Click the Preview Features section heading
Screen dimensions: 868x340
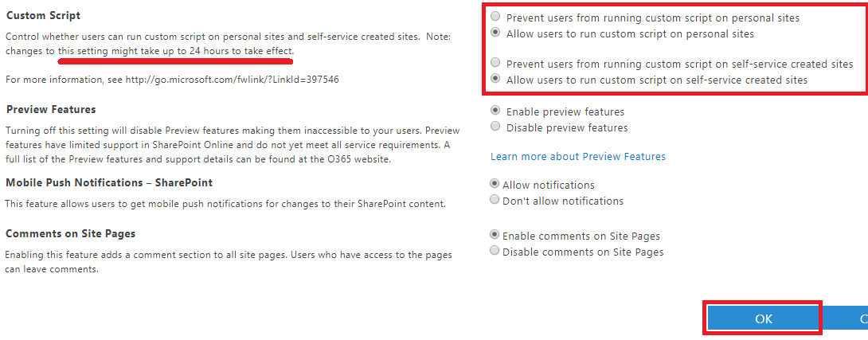[x=51, y=110]
